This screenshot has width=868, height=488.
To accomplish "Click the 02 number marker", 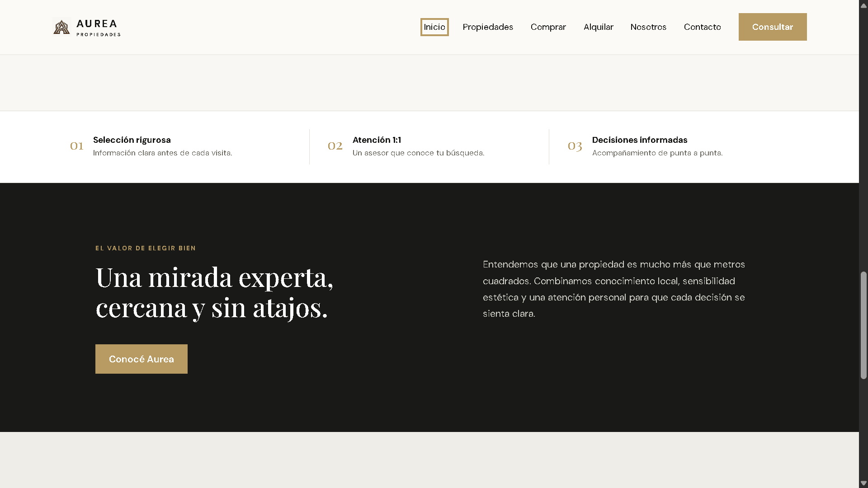I will point(335,146).
